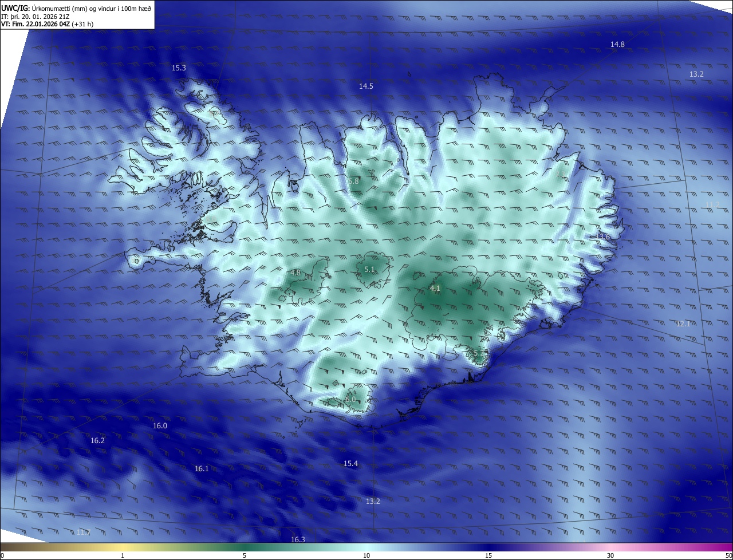
Task: Click the 5.1 value on Hofsjökull glacier
Action: [369, 269]
